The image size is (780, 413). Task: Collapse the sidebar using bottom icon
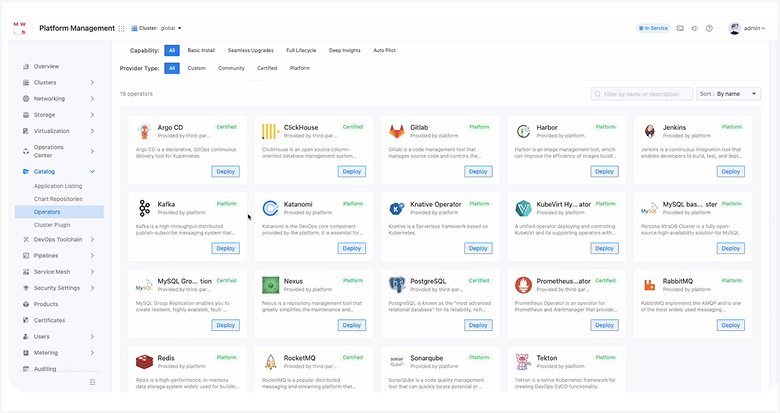[x=92, y=382]
